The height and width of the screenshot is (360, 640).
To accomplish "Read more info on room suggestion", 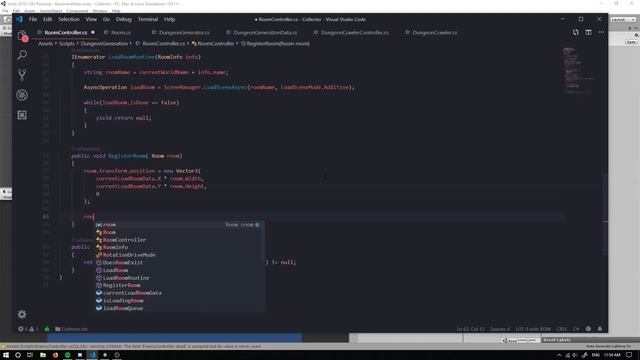I will [x=257, y=225].
